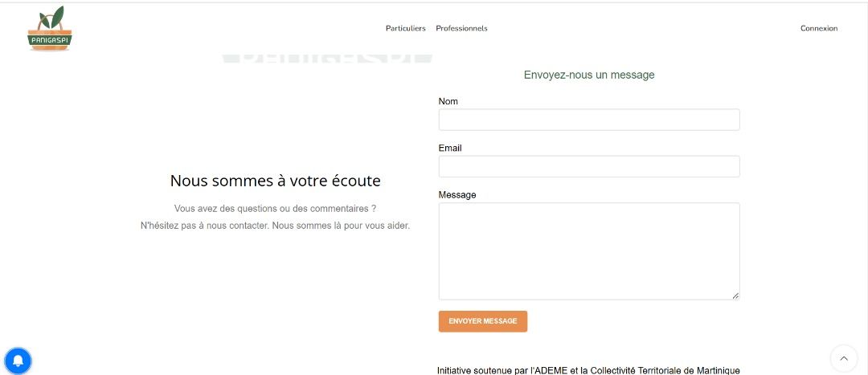Image resolution: width=868 pixels, height=375 pixels.
Task: Click the scroll-to-top arrow button
Action: coord(844,358)
